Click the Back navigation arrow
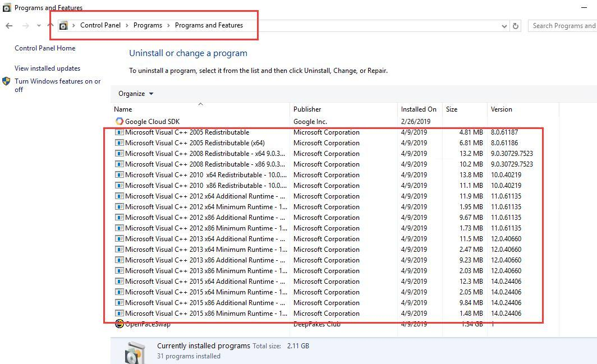Image resolution: width=597 pixels, height=364 pixels. pyautogui.click(x=9, y=25)
